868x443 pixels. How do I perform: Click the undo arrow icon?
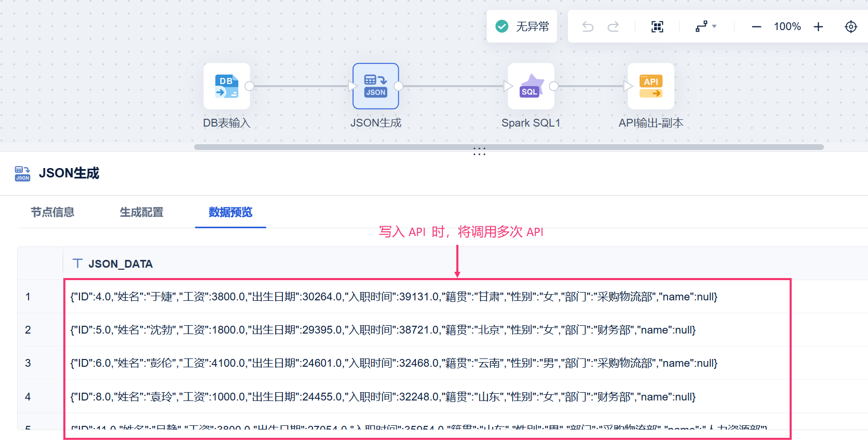click(x=588, y=26)
